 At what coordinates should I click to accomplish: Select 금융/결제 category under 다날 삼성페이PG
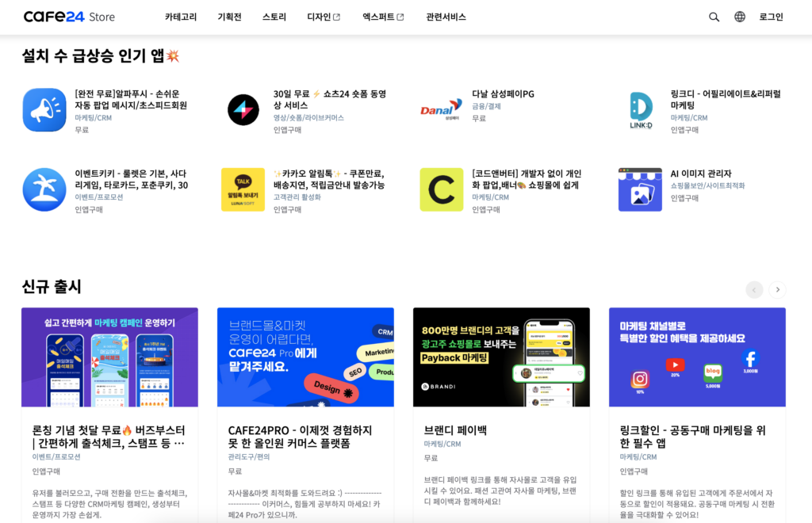pyautogui.click(x=486, y=106)
